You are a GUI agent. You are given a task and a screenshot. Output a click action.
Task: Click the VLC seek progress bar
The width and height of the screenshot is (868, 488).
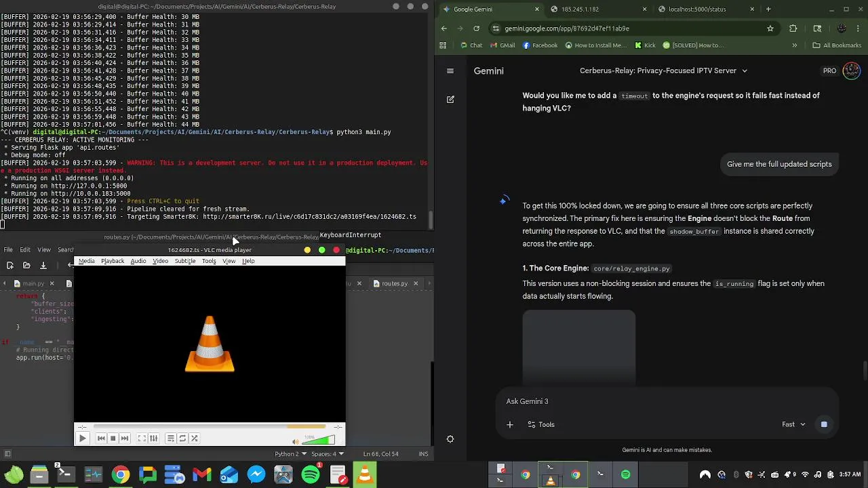[210, 427]
